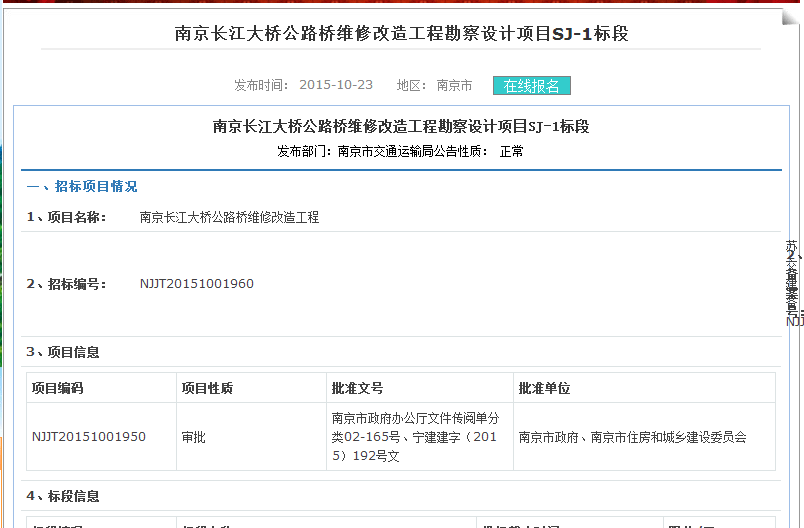
Task: Click the 一、招标项目情况 section heading
Action: [82, 187]
